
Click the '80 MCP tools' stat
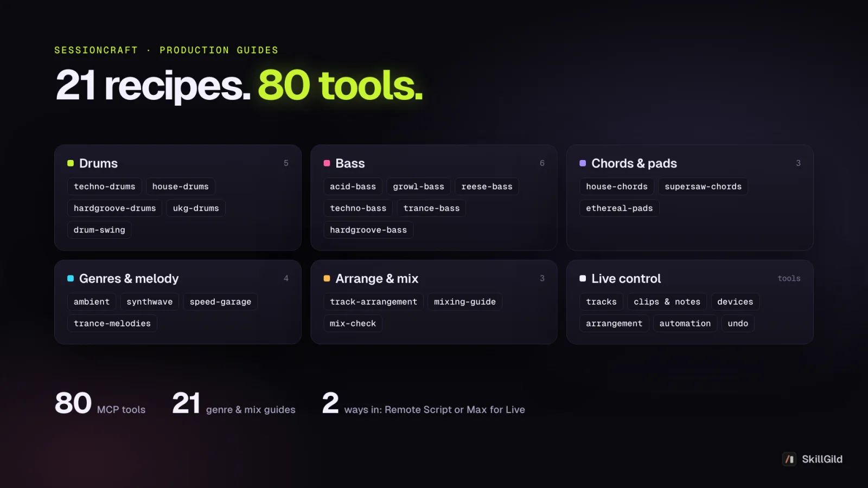100,404
